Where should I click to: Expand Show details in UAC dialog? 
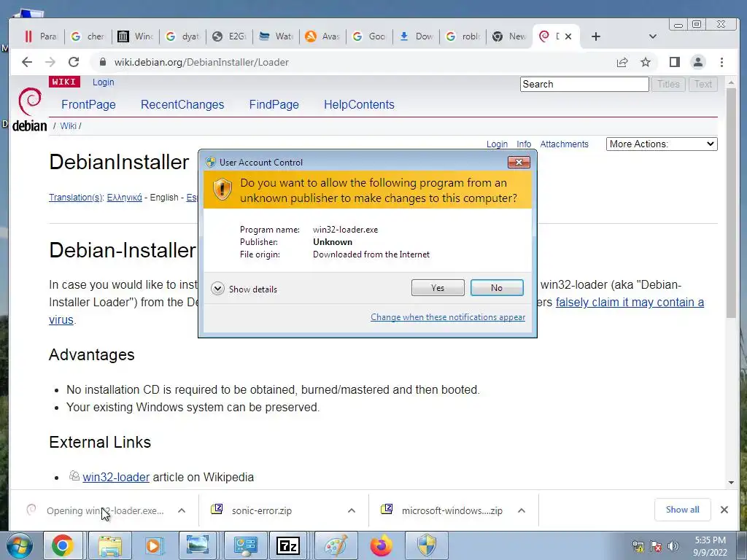244,289
